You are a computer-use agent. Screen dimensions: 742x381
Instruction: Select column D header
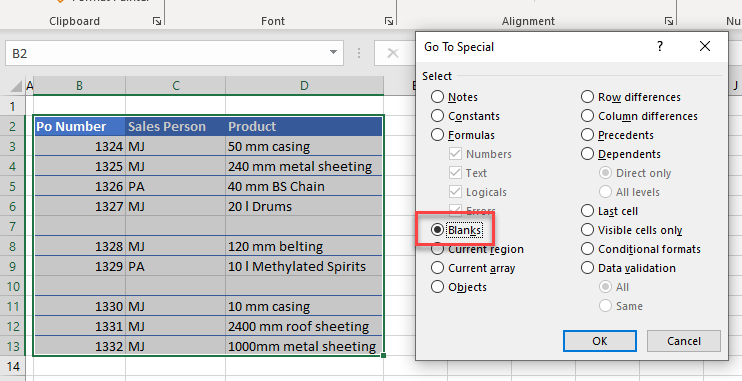click(304, 86)
